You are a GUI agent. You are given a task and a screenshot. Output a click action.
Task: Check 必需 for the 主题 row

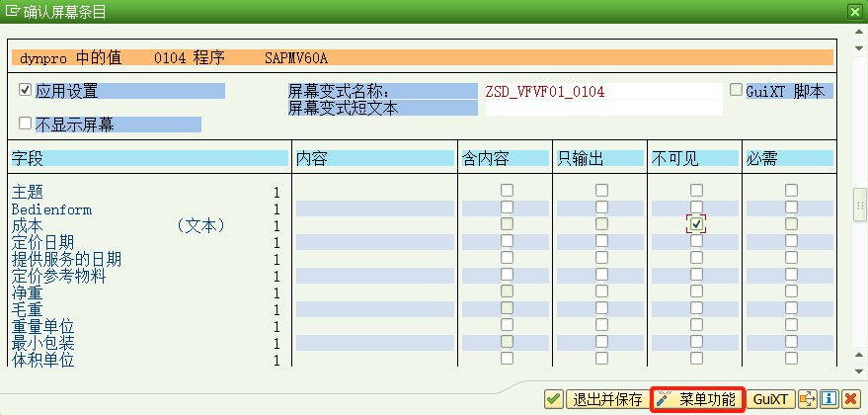[x=792, y=191]
